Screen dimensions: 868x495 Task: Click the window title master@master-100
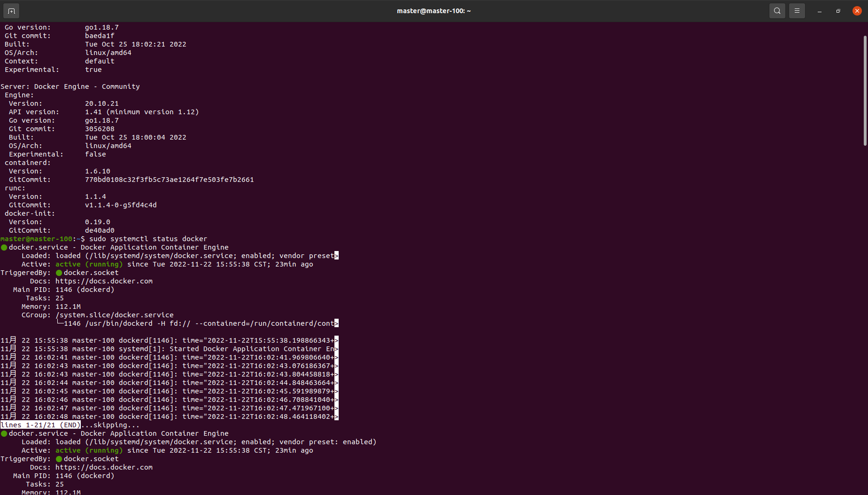[434, 11]
